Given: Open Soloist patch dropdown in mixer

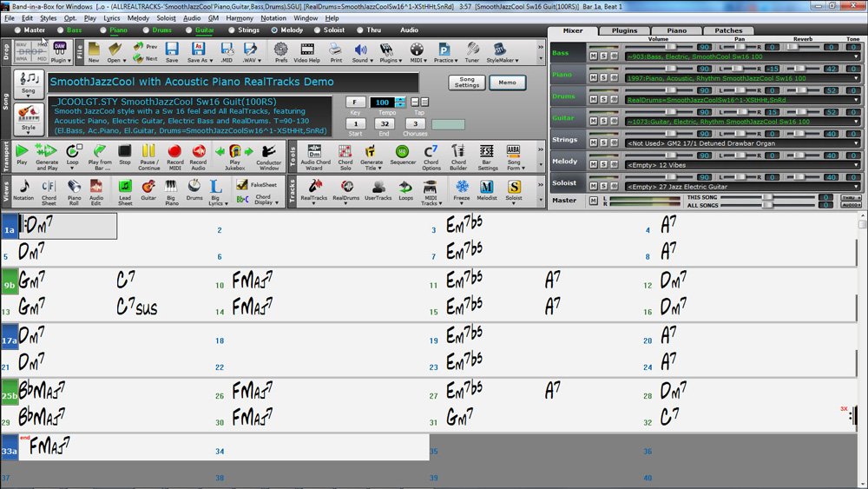Looking at the screenshot, I should click(856, 187).
